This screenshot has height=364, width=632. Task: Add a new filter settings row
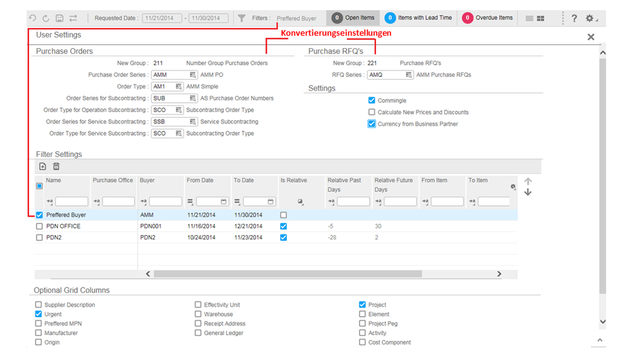click(x=42, y=166)
